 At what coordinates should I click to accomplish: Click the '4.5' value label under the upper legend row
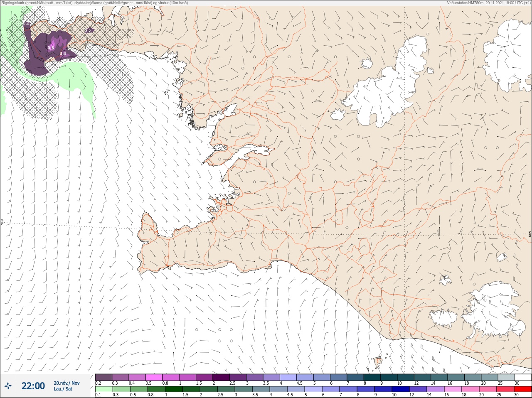coord(299,383)
